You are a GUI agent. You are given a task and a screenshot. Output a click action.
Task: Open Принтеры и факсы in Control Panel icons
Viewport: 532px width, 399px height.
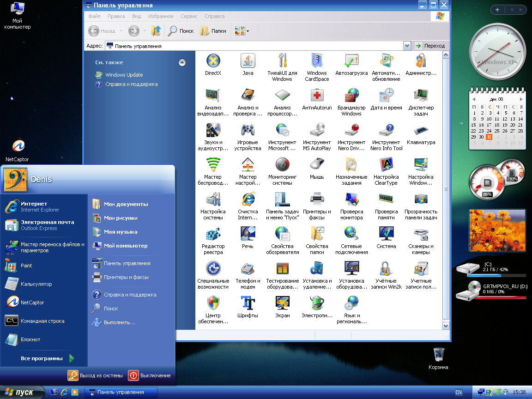pyautogui.click(x=317, y=206)
